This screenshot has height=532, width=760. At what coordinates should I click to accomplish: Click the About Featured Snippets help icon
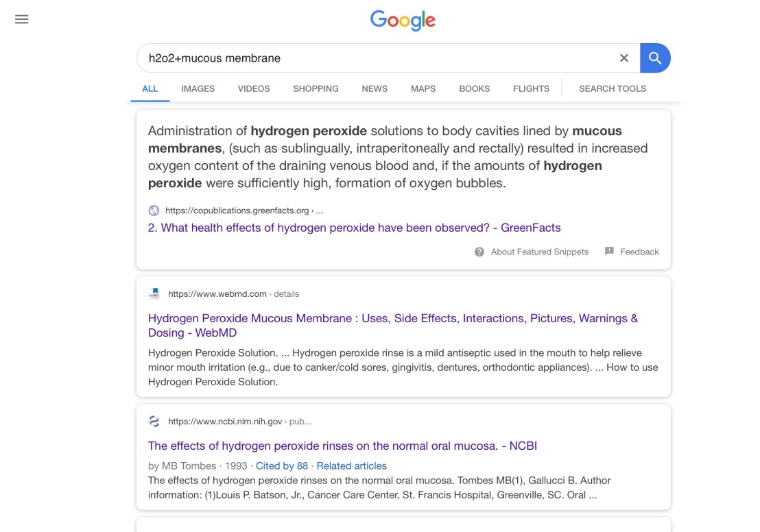[479, 252]
